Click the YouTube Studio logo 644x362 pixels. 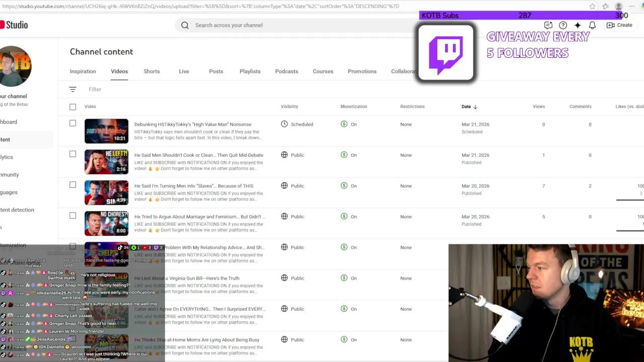[x=14, y=25]
